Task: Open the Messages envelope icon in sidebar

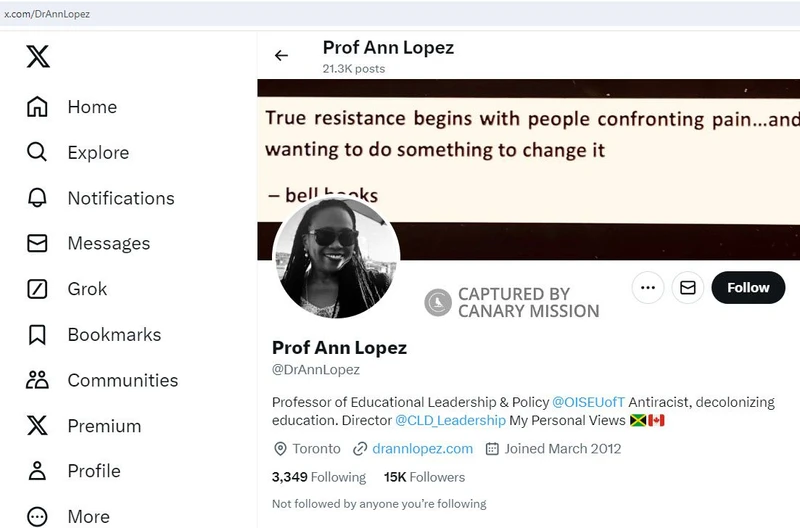Action: [x=37, y=243]
